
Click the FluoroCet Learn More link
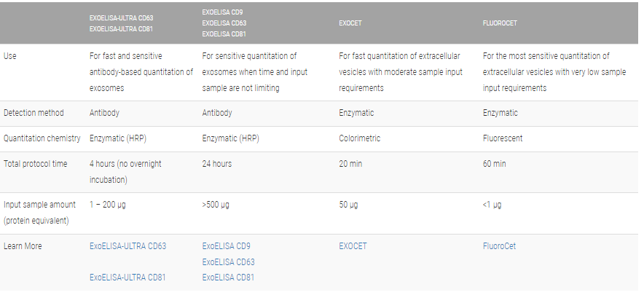(499, 246)
